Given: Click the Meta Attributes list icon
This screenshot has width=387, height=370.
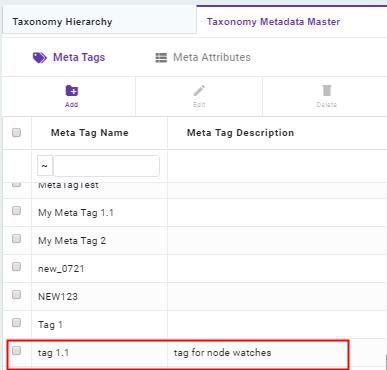Looking at the screenshot, I should click(x=161, y=58).
